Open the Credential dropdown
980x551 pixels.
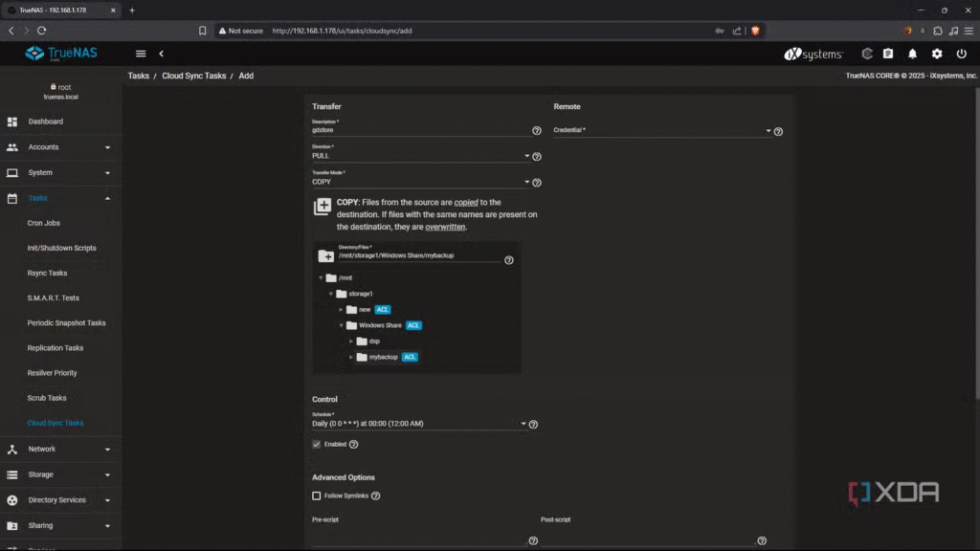[x=662, y=131]
